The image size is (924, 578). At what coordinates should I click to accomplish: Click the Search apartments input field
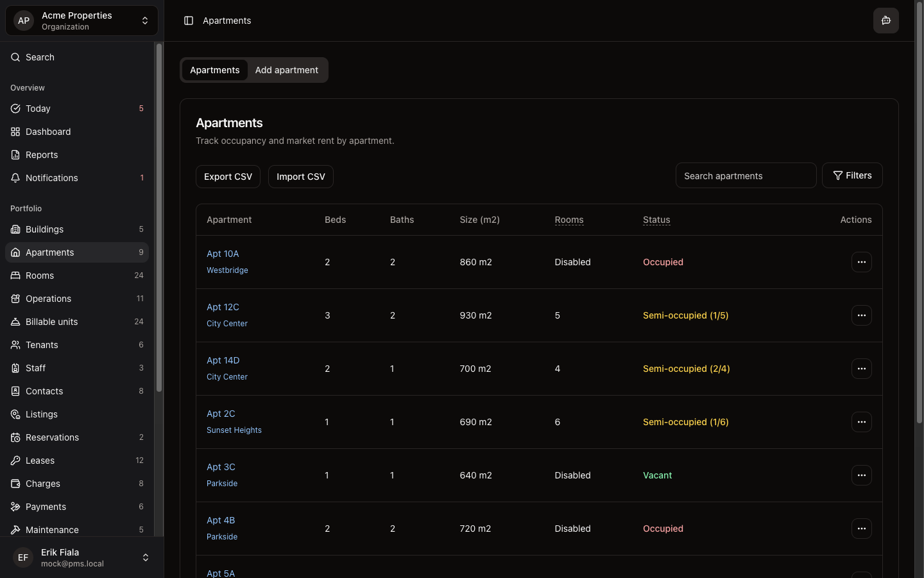click(746, 176)
